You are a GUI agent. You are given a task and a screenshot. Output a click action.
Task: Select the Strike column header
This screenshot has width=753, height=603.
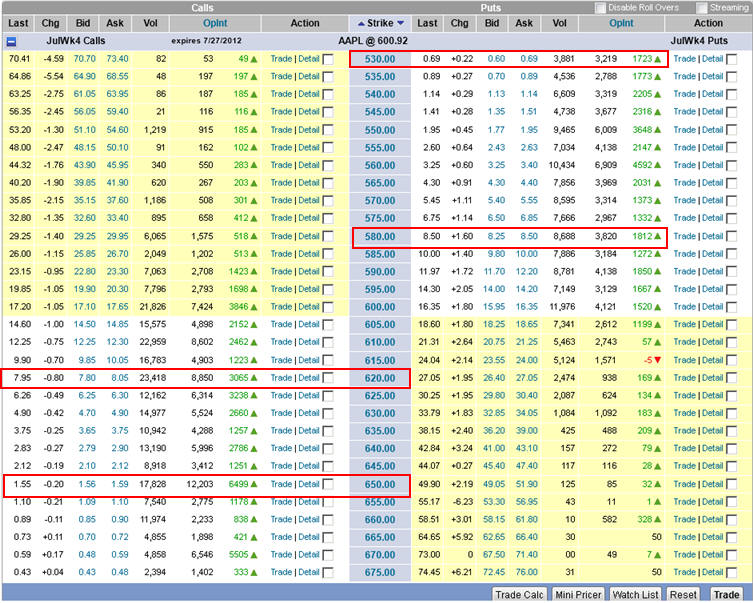(380, 23)
